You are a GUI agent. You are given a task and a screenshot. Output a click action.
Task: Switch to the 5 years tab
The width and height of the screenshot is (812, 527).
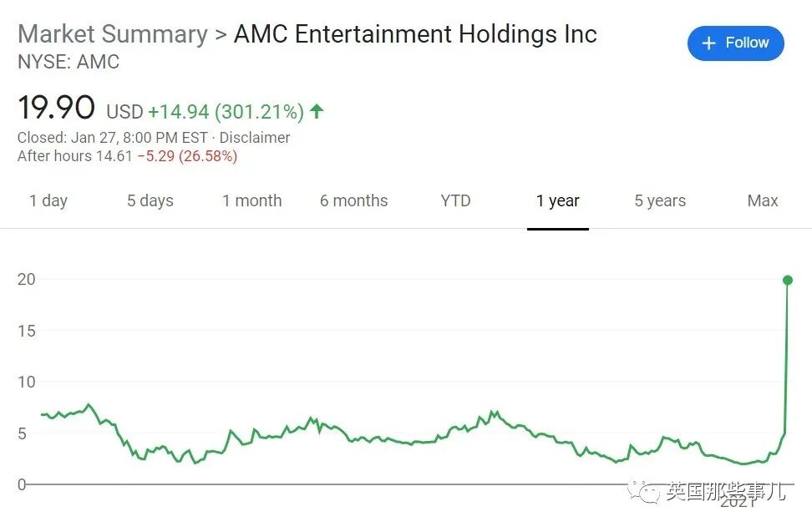[660, 200]
